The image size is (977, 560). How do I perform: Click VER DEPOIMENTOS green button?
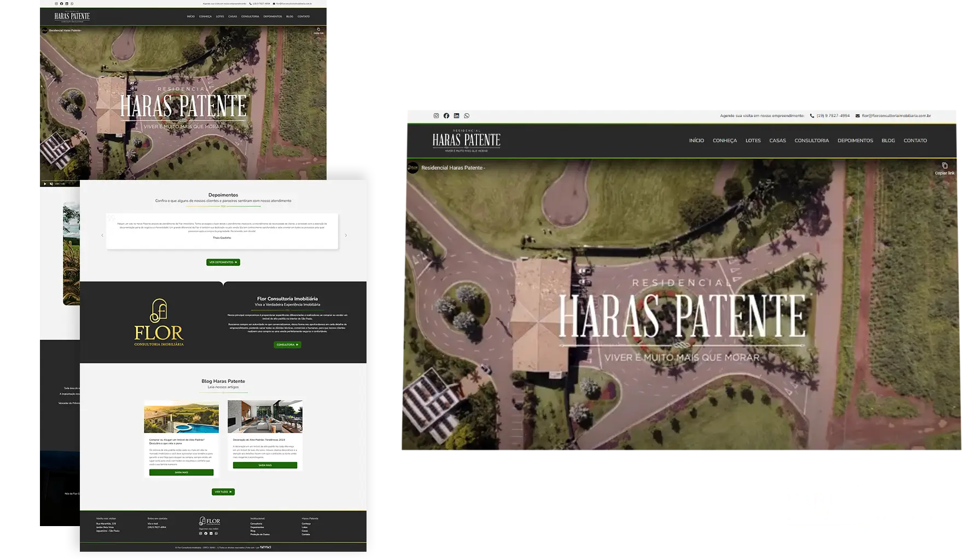tap(223, 262)
